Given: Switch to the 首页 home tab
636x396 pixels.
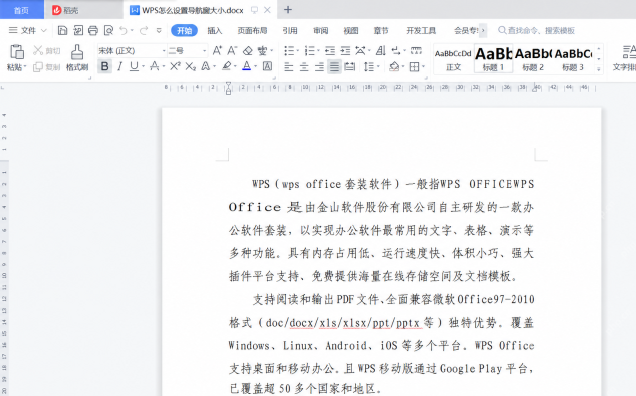Looking at the screenshot, I should tap(21, 10).
